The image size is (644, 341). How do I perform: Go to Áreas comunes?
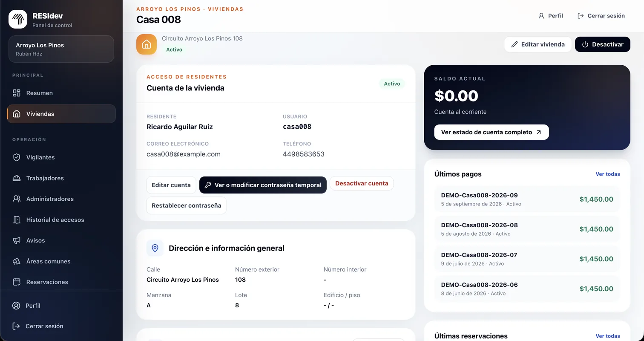coord(61,261)
